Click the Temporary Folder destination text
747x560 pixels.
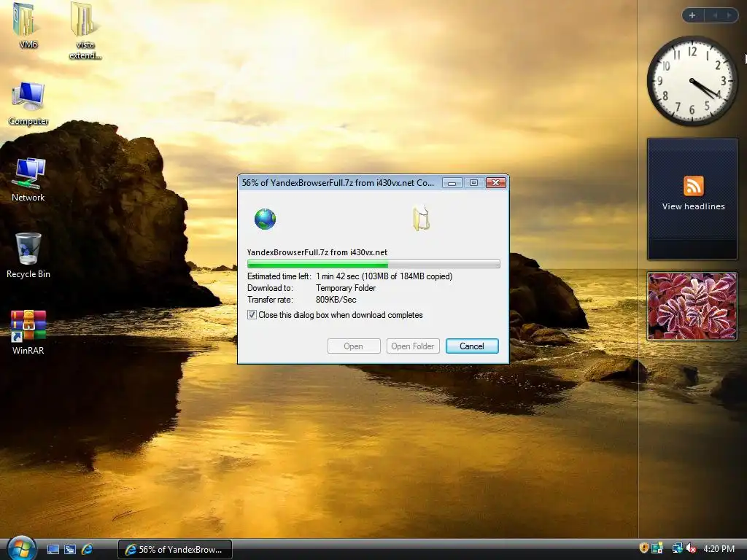point(345,288)
